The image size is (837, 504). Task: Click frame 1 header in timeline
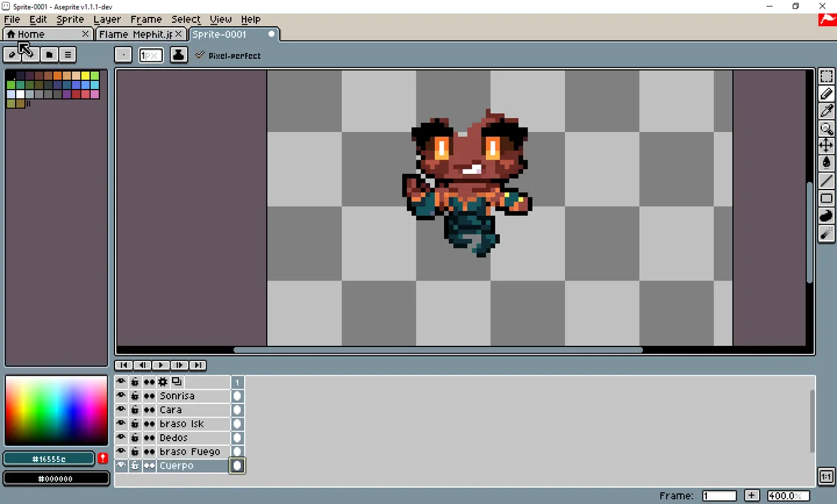click(237, 382)
